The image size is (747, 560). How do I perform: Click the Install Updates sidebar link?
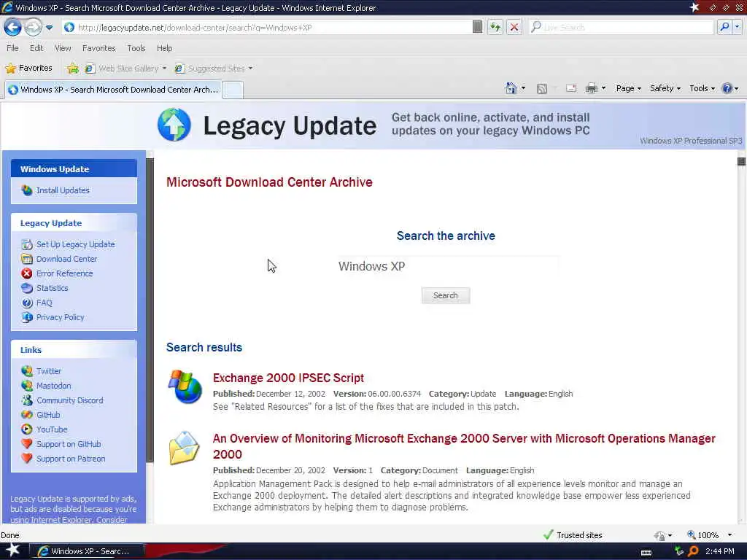coord(63,190)
